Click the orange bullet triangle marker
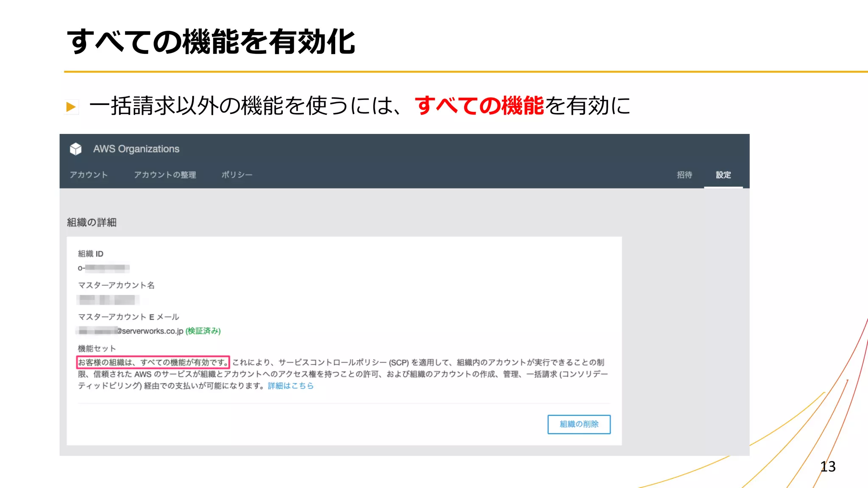 point(71,107)
